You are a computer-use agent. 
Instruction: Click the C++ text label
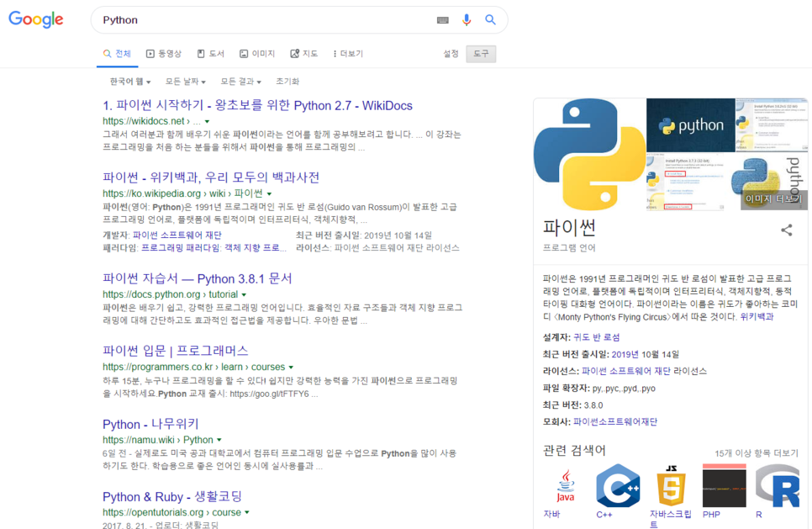604,515
